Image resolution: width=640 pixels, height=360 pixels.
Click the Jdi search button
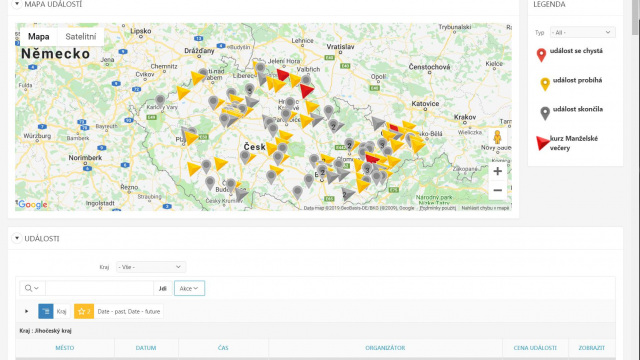(162, 288)
